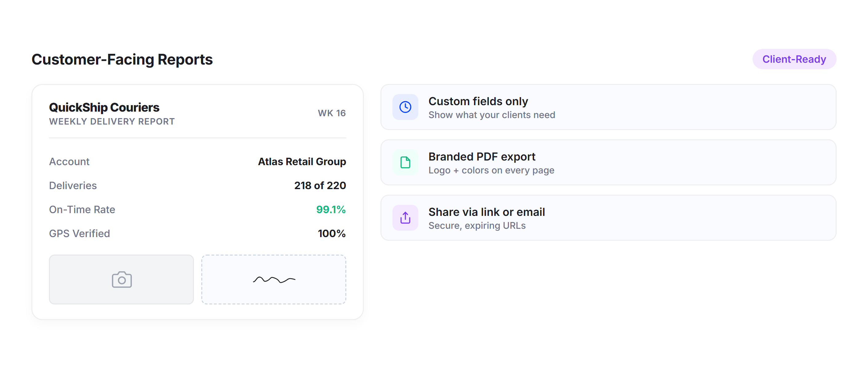Click the camera icon in photo placeholder
Image resolution: width=868 pixels, height=369 pixels.
pyautogui.click(x=122, y=280)
